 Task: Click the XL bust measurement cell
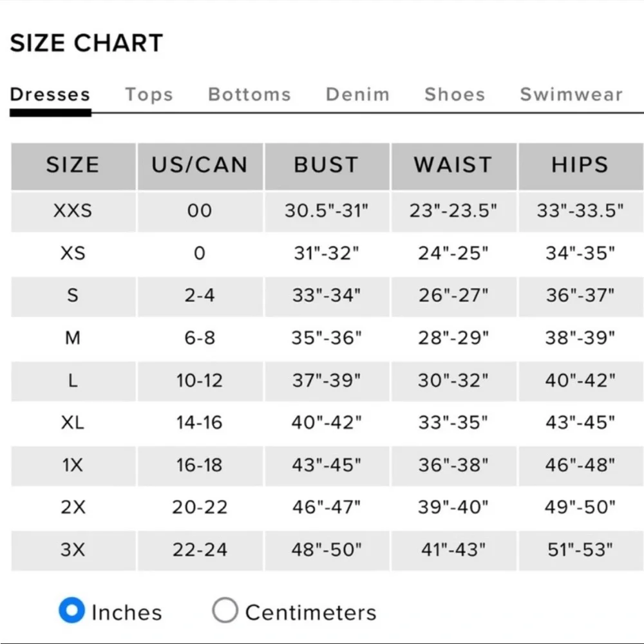327,423
